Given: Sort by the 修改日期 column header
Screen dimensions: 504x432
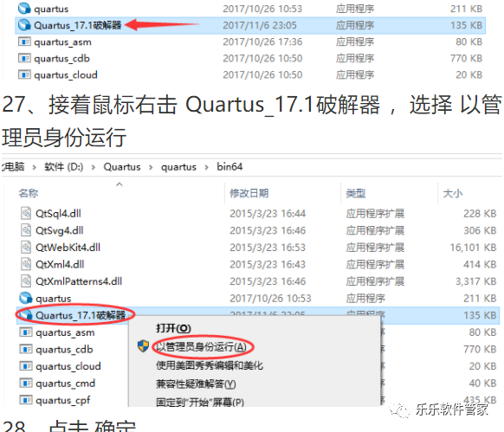Looking at the screenshot, I should (x=249, y=193).
